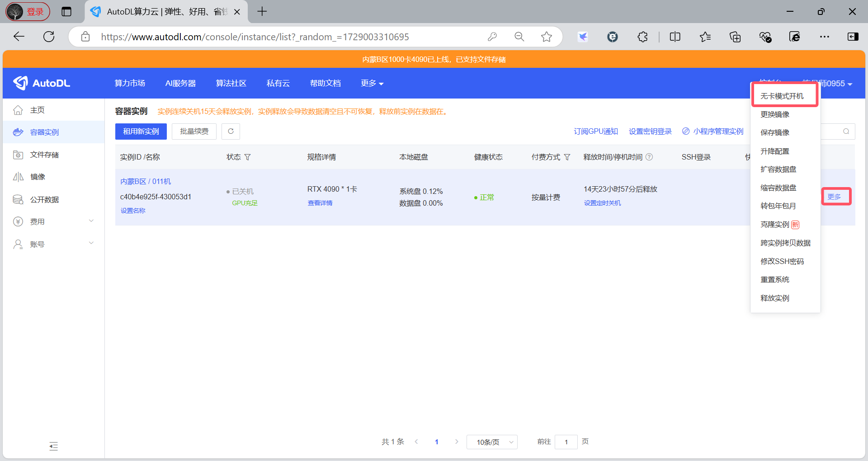The height and width of the screenshot is (461, 868).
Task: Click status column filter icon
Action: (247, 157)
